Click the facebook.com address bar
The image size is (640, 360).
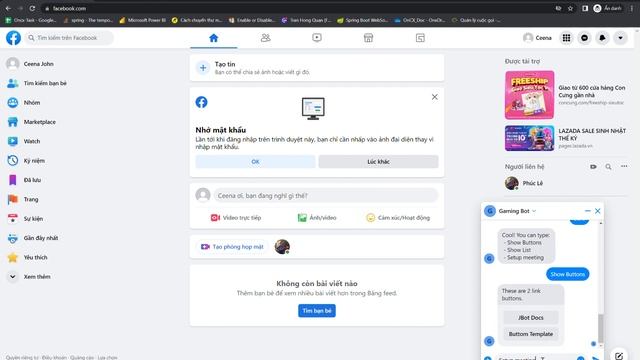298,8
